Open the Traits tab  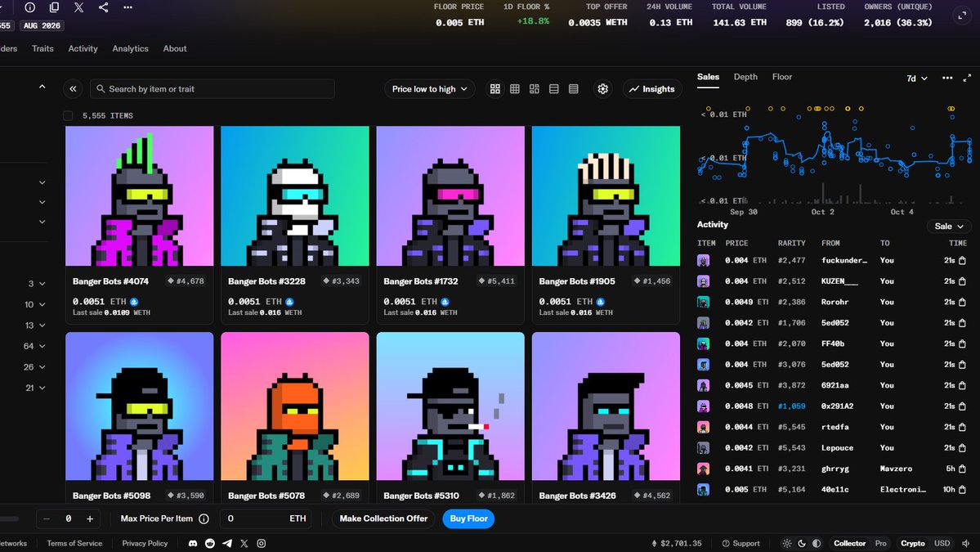tap(43, 48)
